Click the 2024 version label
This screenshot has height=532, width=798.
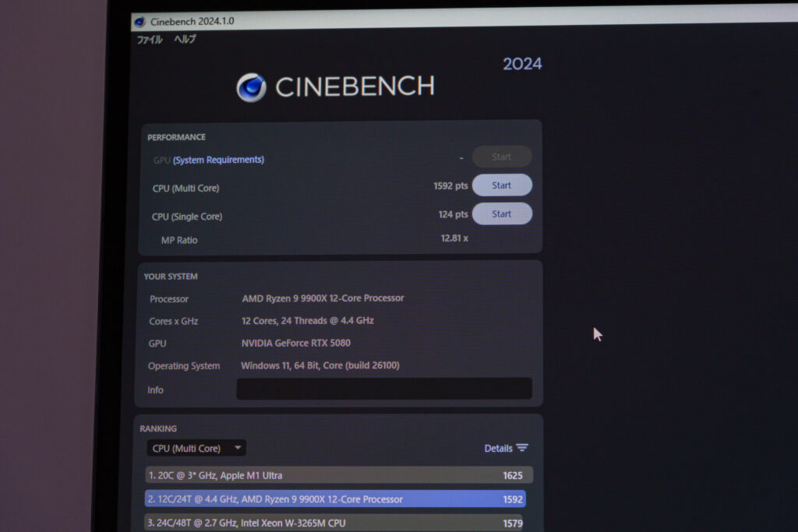pos(522,64)
